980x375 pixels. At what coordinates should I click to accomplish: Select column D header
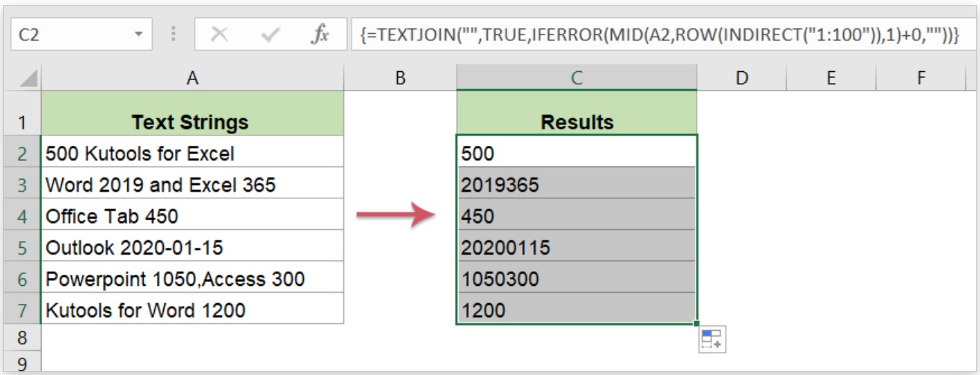(742, 78)
